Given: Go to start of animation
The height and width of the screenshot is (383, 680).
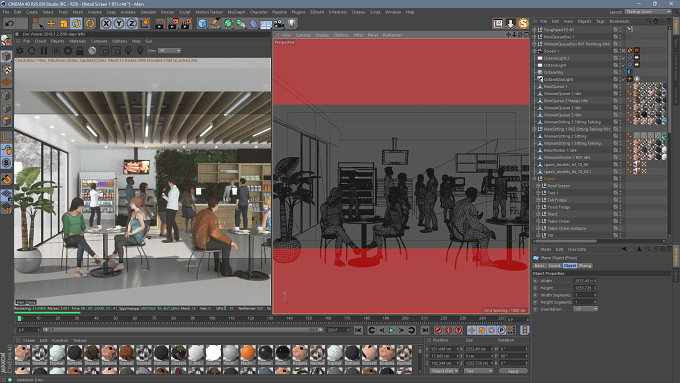Looking at the screenshot, I should 358,331.
